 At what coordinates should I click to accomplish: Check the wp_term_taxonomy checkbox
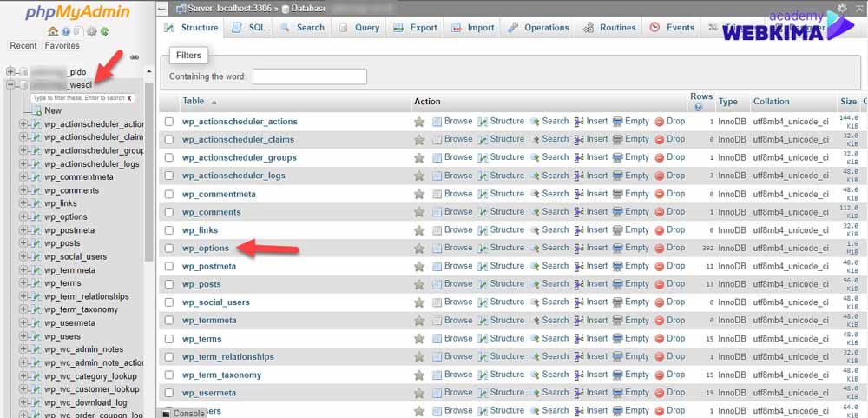(169, 375)
